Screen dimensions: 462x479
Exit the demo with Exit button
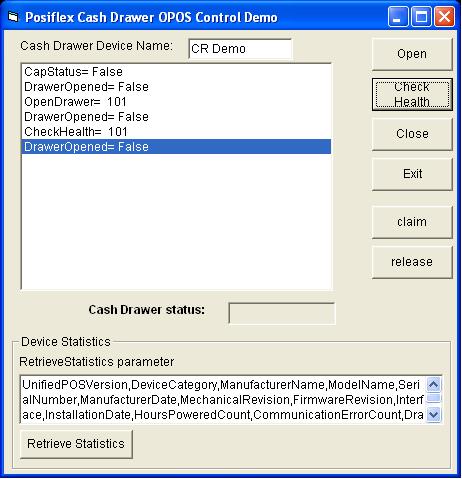pos(412,174)
